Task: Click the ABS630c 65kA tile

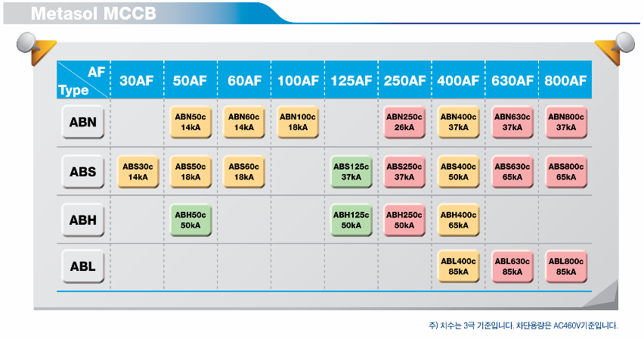Action: pyautogui.click(x=512, y=172)
